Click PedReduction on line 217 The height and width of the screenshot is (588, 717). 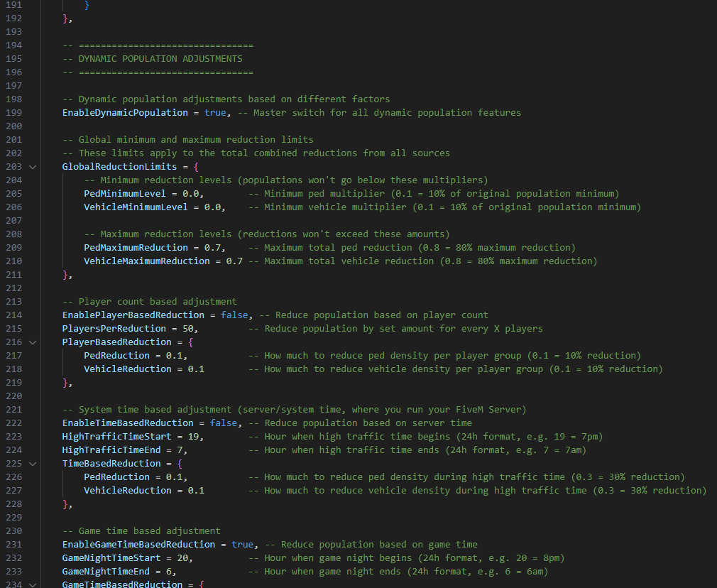(x=116, y=356)
